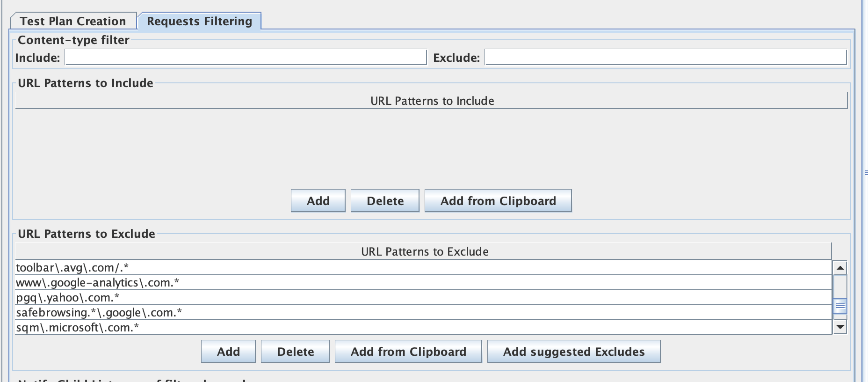Select the Requests Filtering tab
The width and height of the screenshot is (868, 382).
tap(198, 21)
